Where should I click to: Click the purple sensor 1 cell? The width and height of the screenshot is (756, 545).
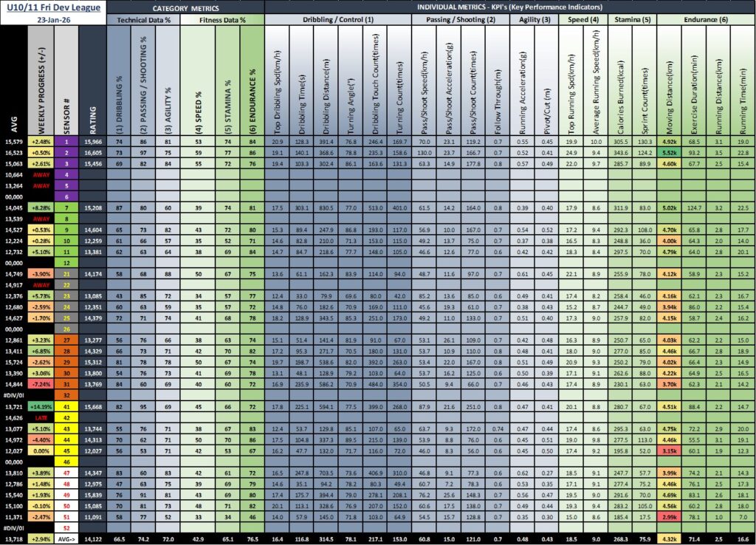(x=66, y=140)
